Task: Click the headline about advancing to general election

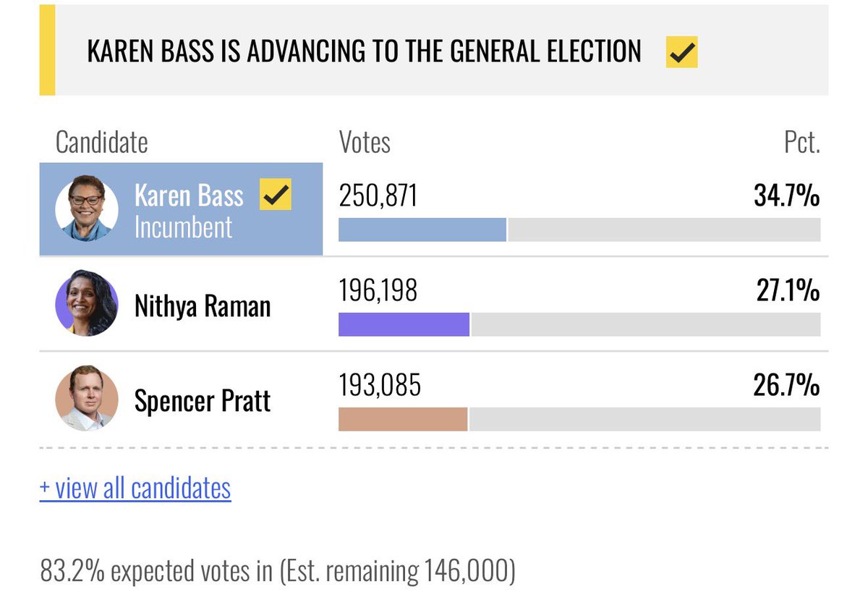Action: [364, 52]
